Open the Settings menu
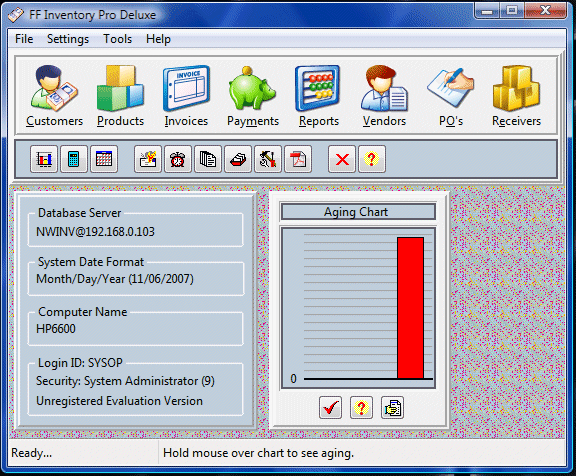Screen dimensions: 576x476 pos(68,39)
